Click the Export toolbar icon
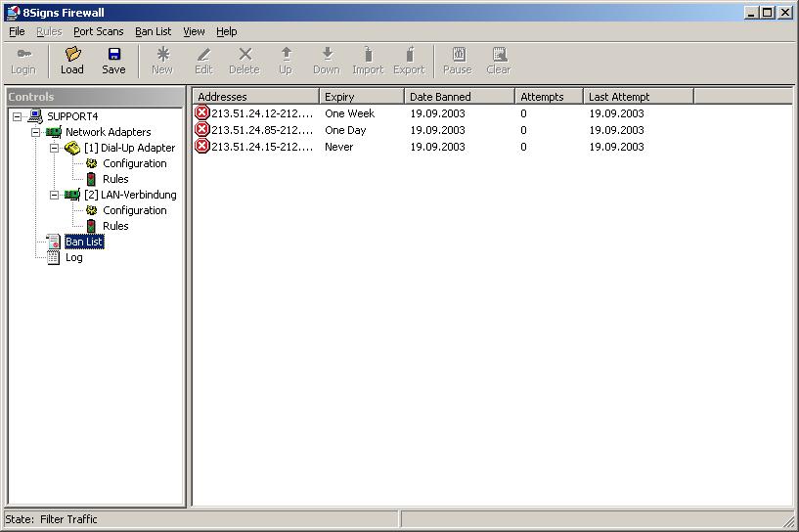The height and width of the screenshot is (532, 799). coord(409,55)
